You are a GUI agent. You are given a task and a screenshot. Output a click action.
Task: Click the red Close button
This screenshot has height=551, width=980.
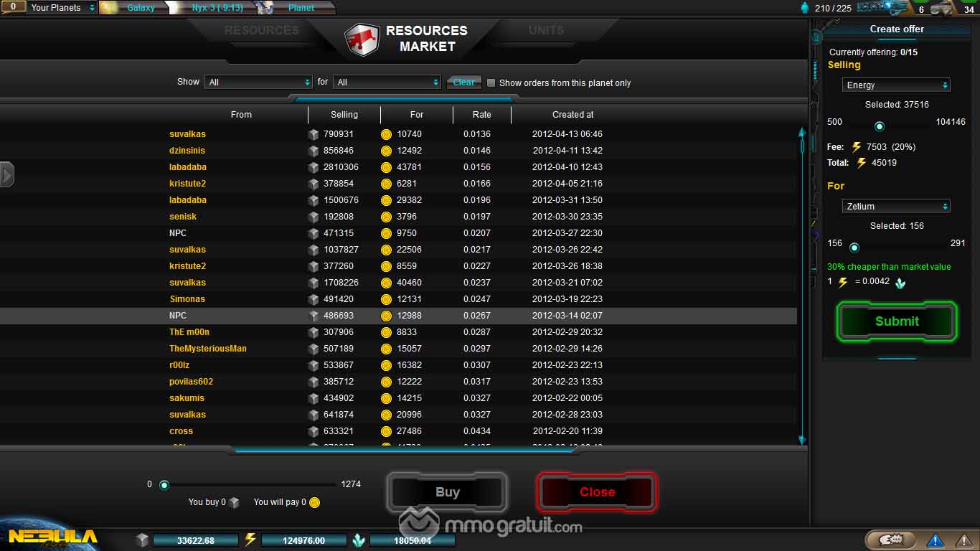[597, 492]
